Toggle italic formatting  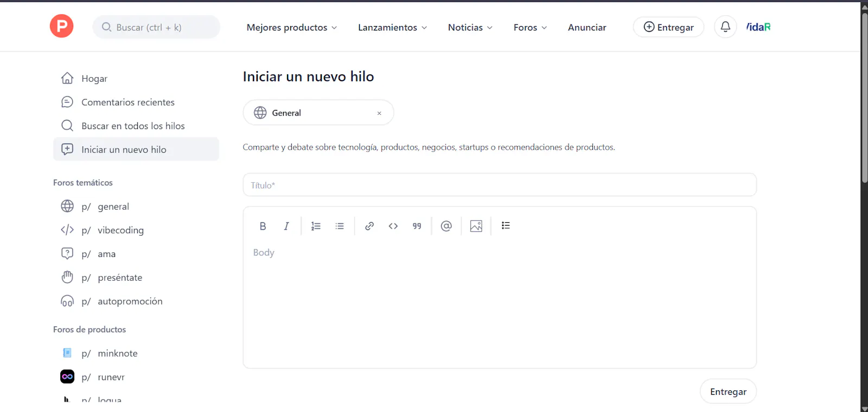point(286,226)
